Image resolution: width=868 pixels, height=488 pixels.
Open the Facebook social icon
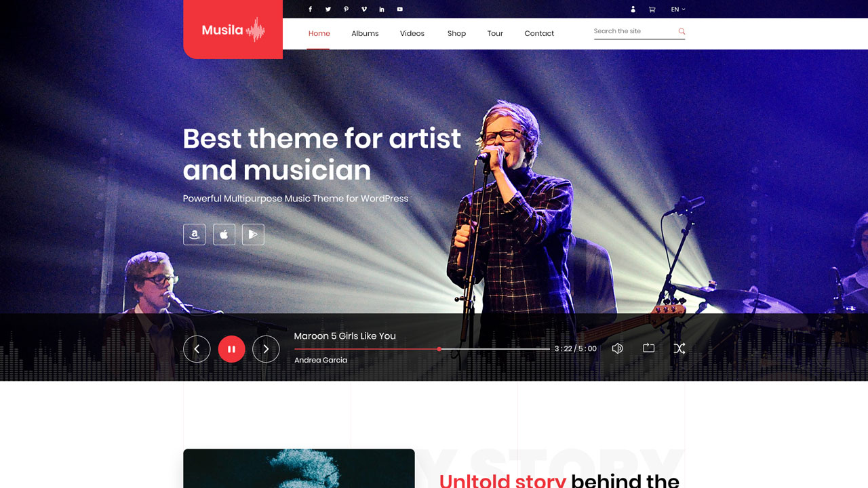tap(311, 9)
